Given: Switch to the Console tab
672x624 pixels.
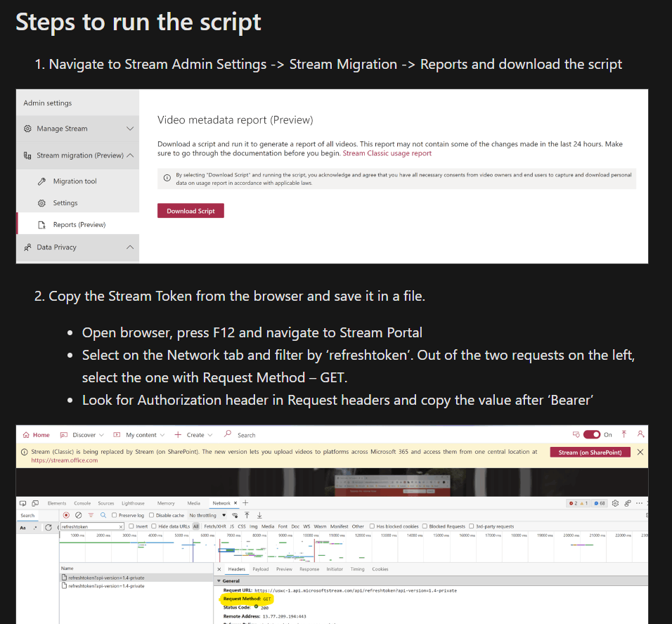Looking at the screenshot, I should click(82, 503).
